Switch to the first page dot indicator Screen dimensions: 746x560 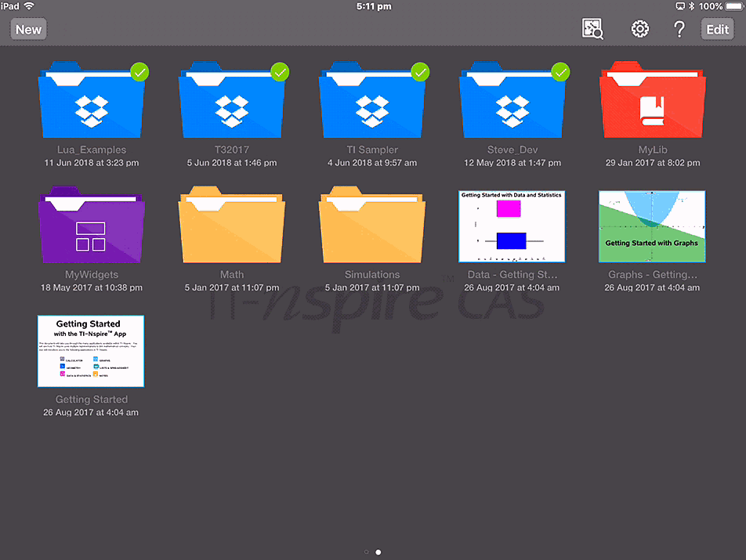coord(366,552)
